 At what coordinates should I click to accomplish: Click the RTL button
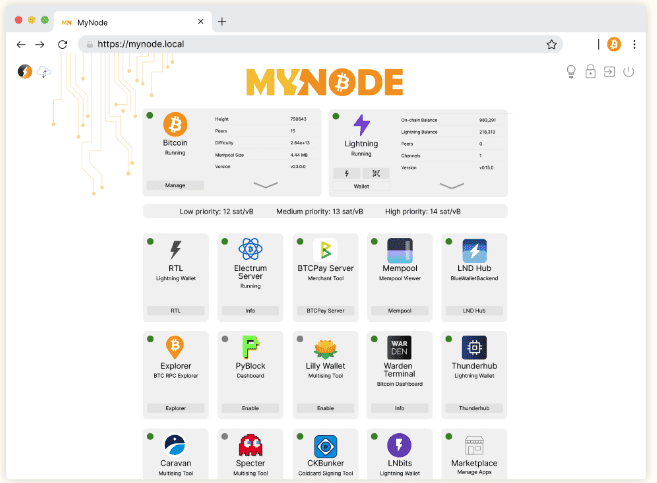[176, 311]
